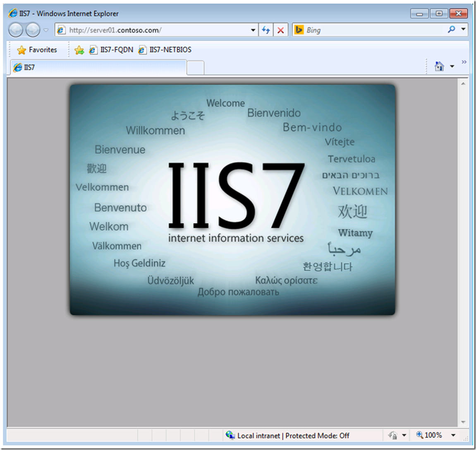Click the Refresh page icon
Screen dimensions: 476x450
[x=266, y=30]
